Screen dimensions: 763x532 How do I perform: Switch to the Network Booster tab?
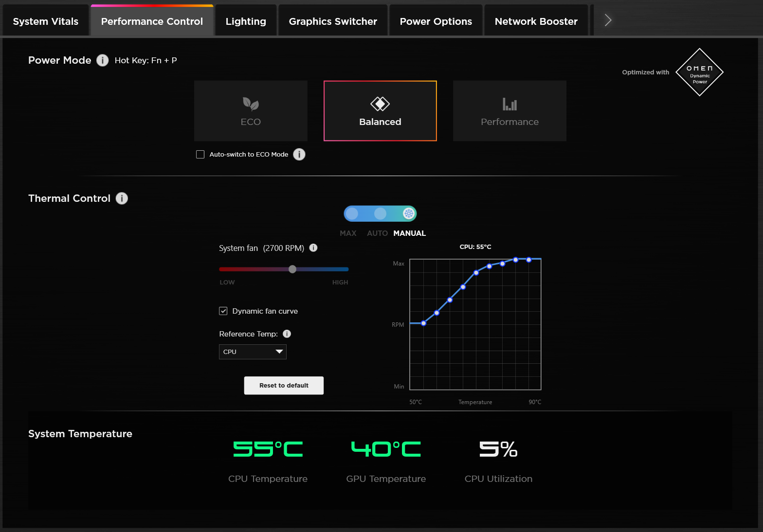(536, 21)
